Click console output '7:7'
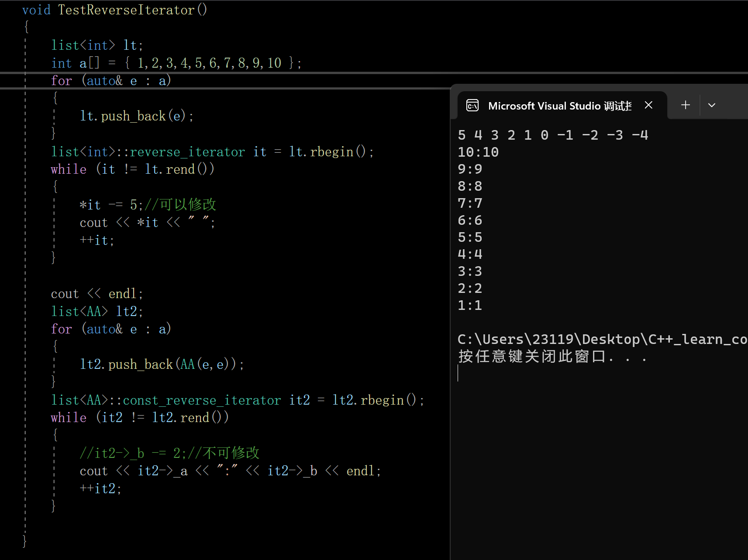Image resolution: width=748 pixels, height=560 pixels. [470, 203]
